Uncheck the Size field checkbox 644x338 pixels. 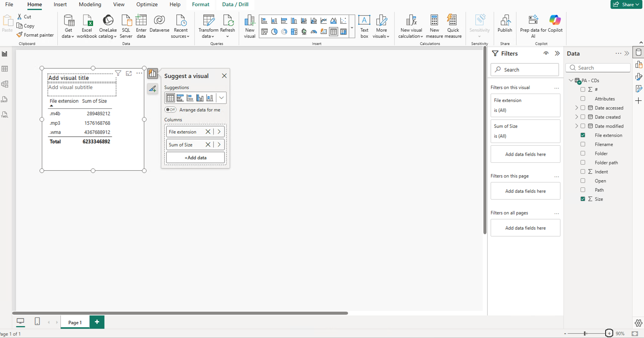(x=583, y=199)
